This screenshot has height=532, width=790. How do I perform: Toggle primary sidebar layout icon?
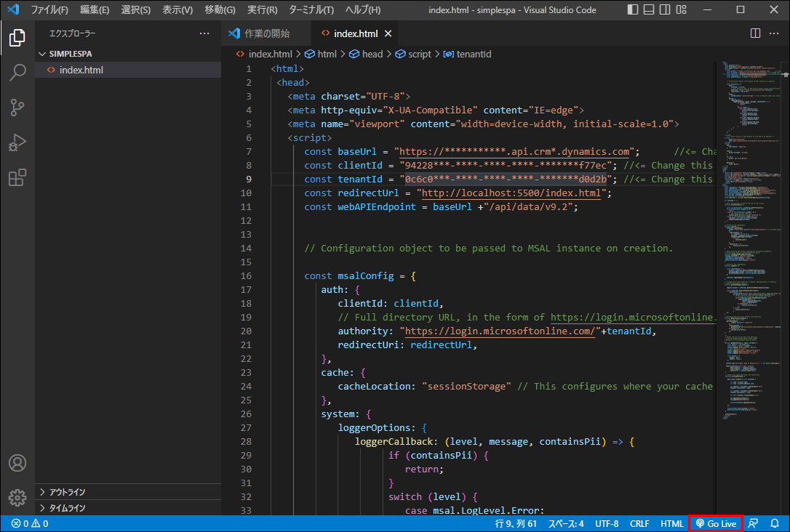point(633,9)
